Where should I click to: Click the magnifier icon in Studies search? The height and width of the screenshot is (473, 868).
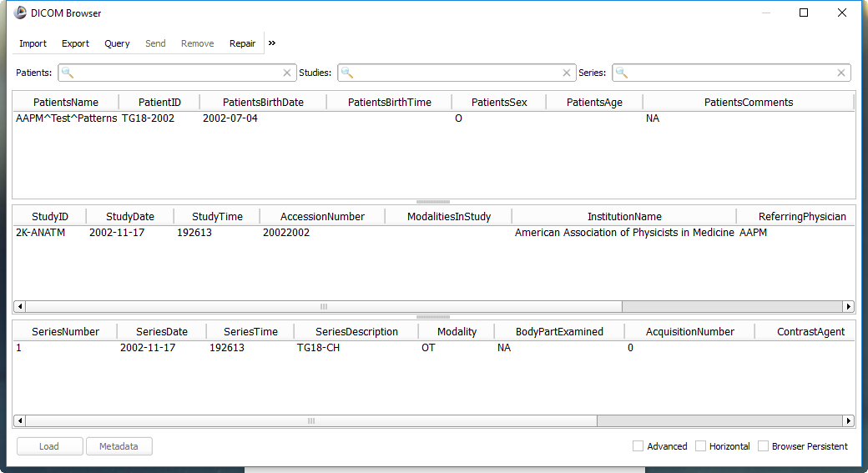(347, 73)
